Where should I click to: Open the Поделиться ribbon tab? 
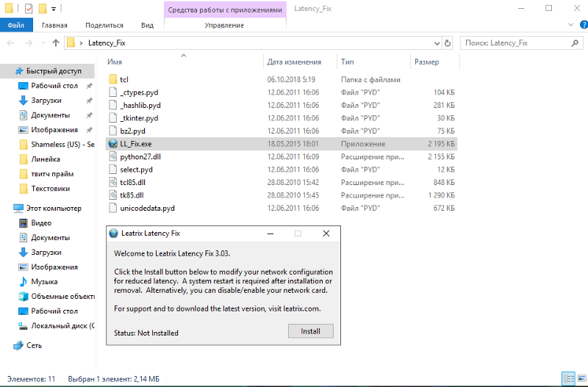[x=104, y=25]
